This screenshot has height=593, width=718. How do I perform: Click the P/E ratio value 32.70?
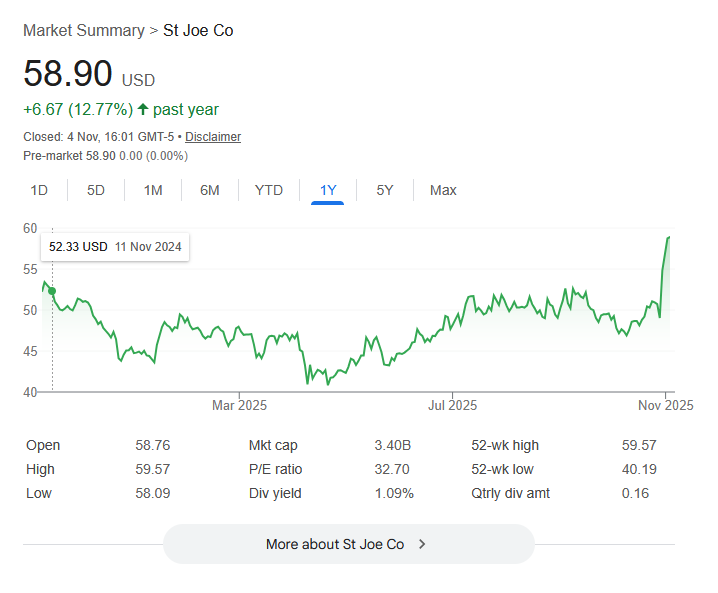(392, 469)
